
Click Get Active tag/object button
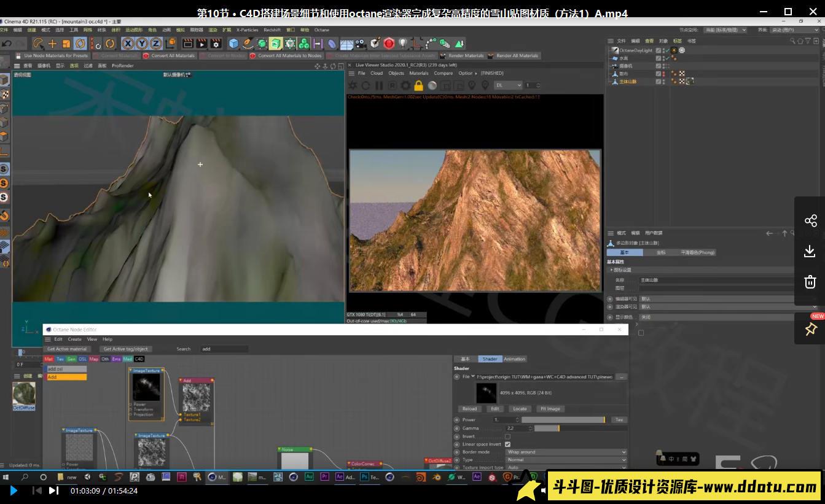[x=125, y=349]
